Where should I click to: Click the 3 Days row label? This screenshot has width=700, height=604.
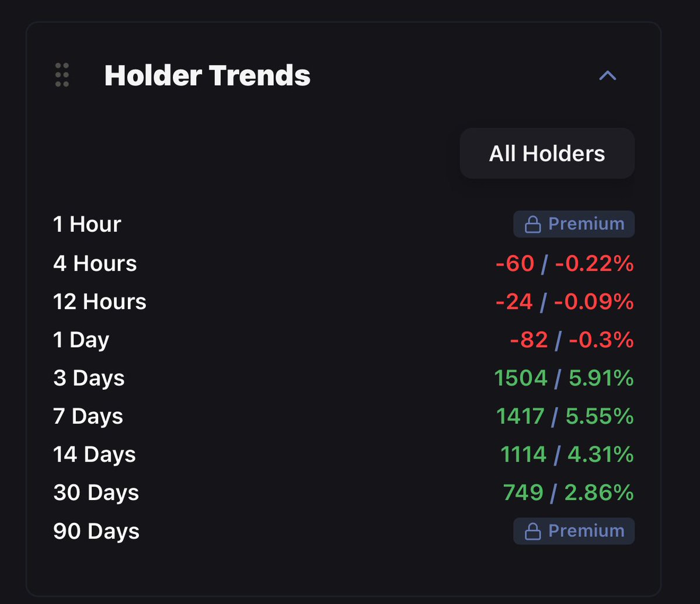click(89, 378)
